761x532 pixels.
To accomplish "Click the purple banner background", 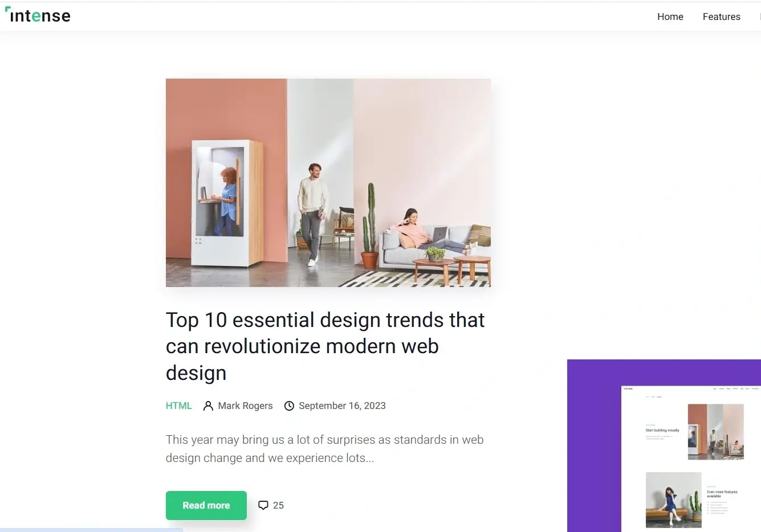I will point(593,444).
